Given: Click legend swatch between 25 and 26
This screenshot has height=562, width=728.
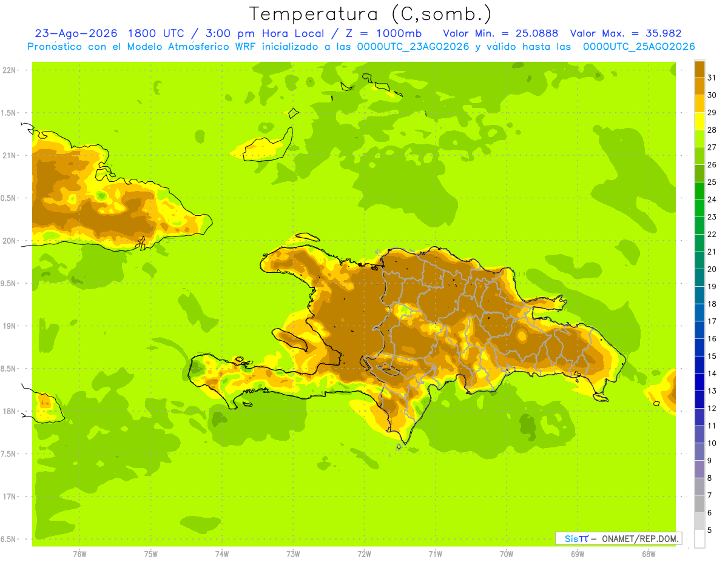Looking at the screenshot, I should 699,173.
